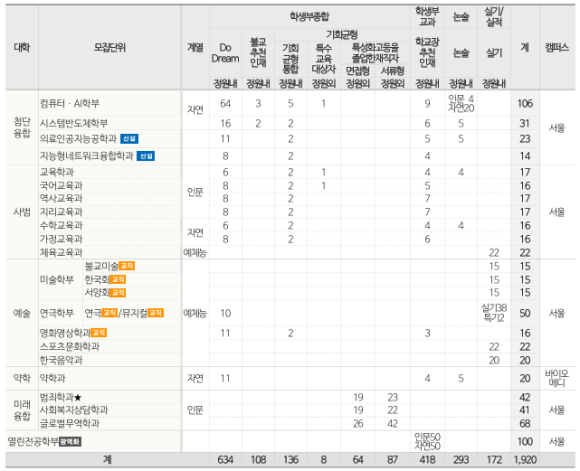Viewport: 580px width, 471px height.
Task: Click the 시스템반도체학부 row label
Action: coord(74,123)
